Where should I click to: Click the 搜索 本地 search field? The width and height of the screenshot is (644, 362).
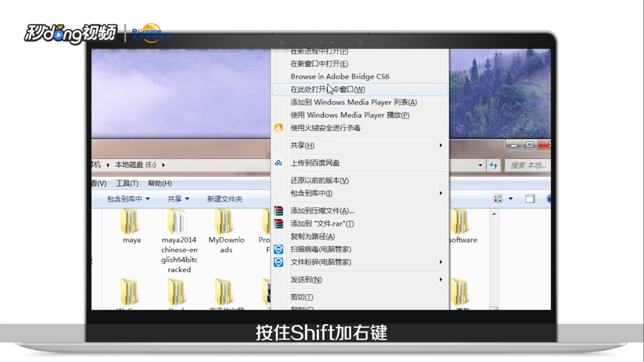[528, 165]
